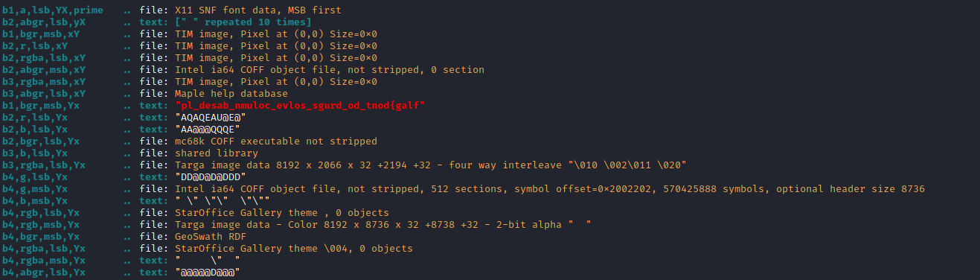
Task: Select the Maple help database result
Action: coord(231,94)
